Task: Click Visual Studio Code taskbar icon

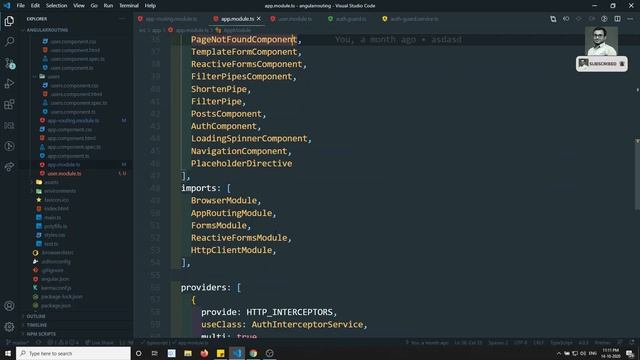Action: click(x=237, y=353)
